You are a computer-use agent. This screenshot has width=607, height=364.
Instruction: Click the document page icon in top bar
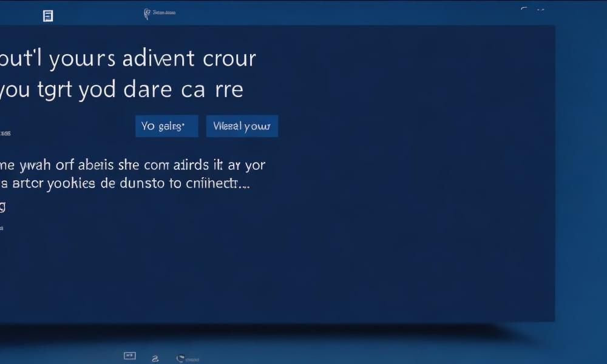coord(48,16)
